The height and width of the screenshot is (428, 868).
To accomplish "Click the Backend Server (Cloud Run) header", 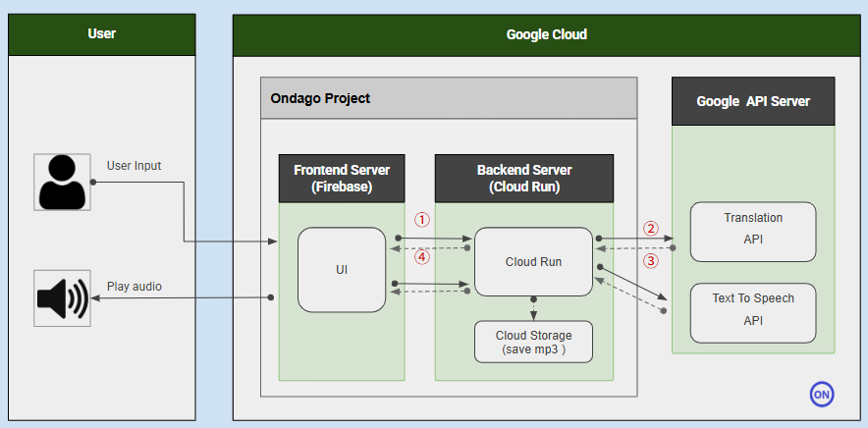I will click(x=524, y=179).
